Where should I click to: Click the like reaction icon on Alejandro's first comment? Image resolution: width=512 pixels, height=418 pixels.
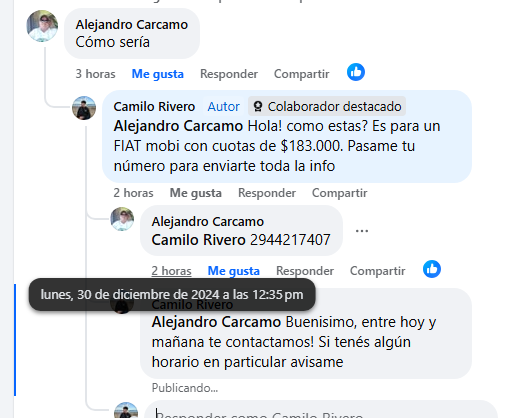click(x=356, y=72)
